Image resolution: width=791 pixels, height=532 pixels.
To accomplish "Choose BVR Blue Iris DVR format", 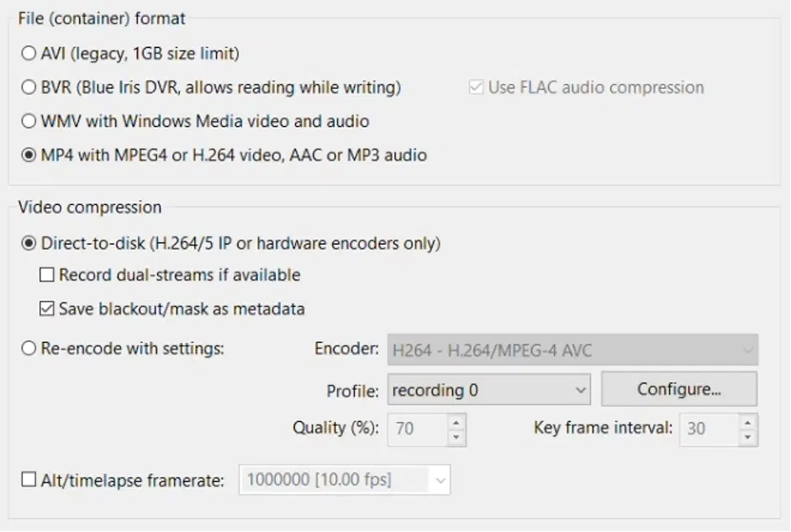I will coord(29,87).
